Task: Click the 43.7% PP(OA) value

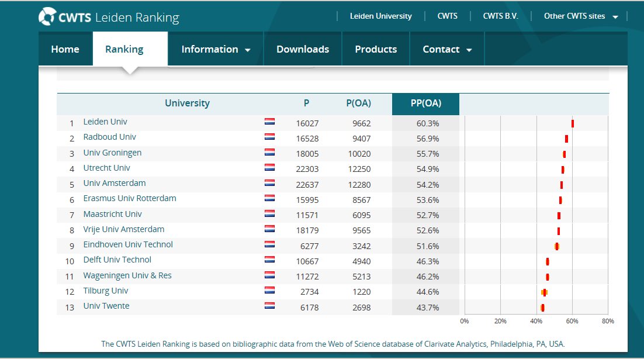Action: 428,307
